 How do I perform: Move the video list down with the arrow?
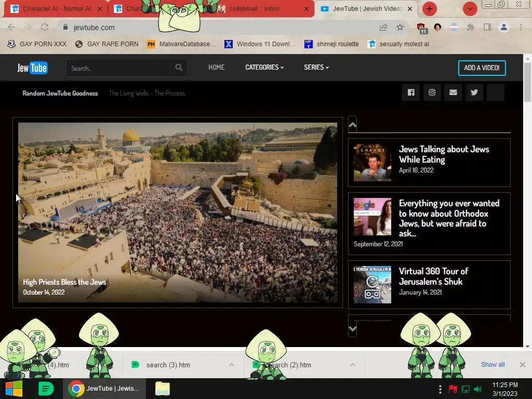[353, 329]
